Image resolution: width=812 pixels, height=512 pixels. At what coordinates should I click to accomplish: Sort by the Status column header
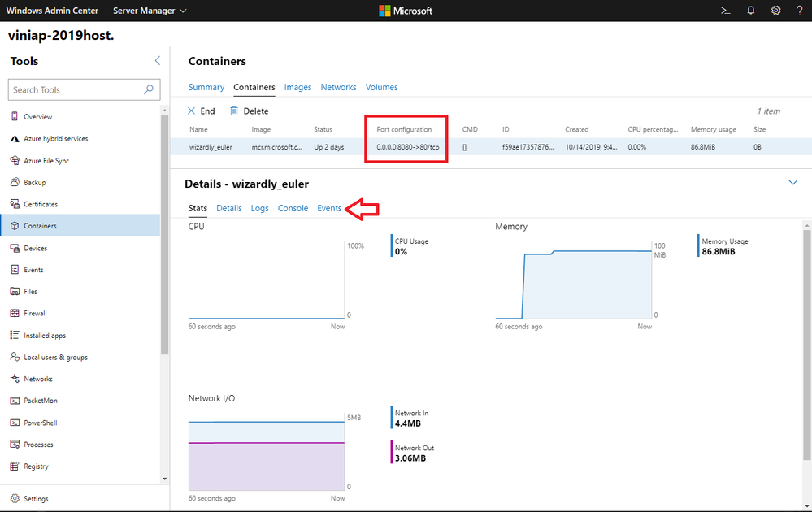pyautogui.click(x=323, y=129)
